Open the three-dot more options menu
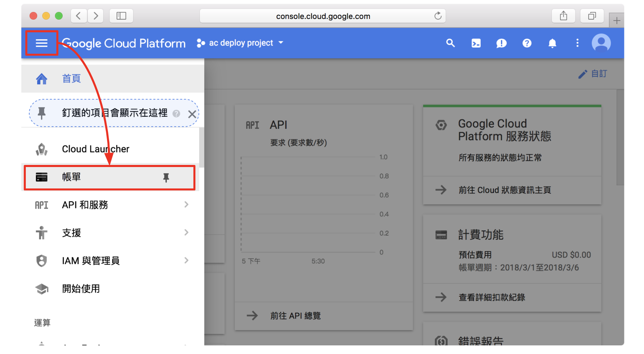644x354 pixels. [x=577, y=43]
